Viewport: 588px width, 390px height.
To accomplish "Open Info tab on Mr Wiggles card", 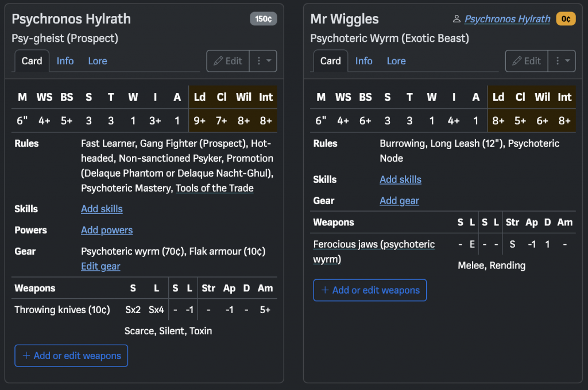I will (363, 61).
